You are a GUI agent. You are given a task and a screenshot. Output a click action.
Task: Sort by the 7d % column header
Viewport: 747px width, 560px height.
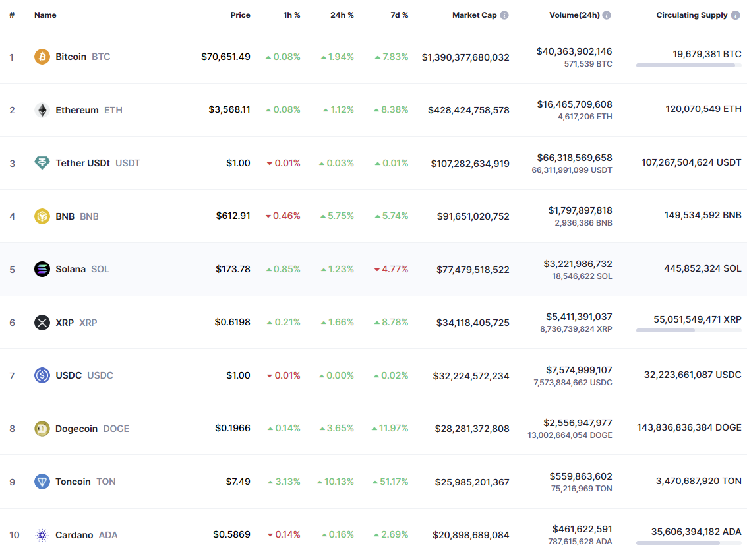pyautogui.click(x=399, y=15)
